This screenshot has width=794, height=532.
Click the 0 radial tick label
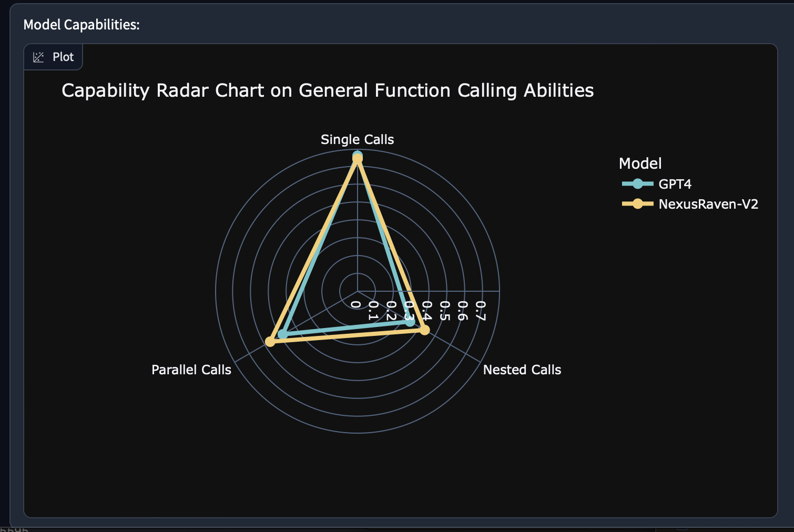coord(356,304)
